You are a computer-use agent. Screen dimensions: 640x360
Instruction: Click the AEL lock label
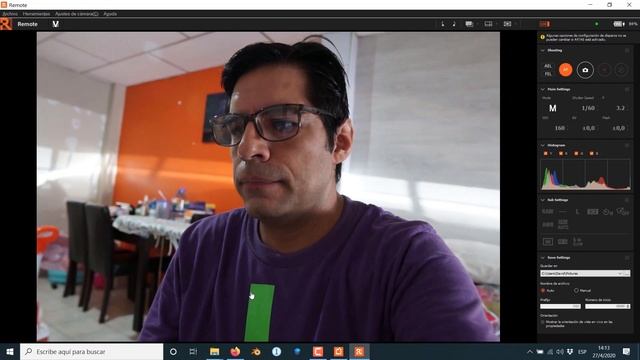point(548,66)
